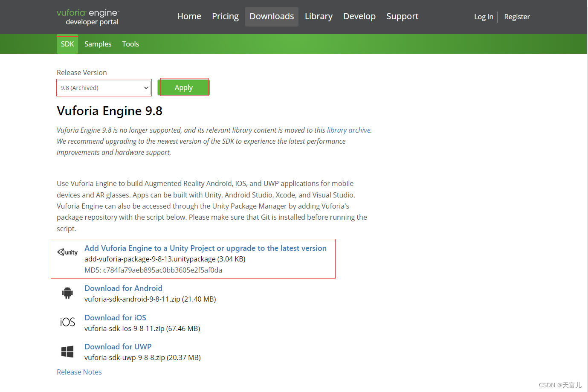This screenshot has width=588, height=392.
Task: Click the Download for UWP link
Action: (x=118, y=347)
